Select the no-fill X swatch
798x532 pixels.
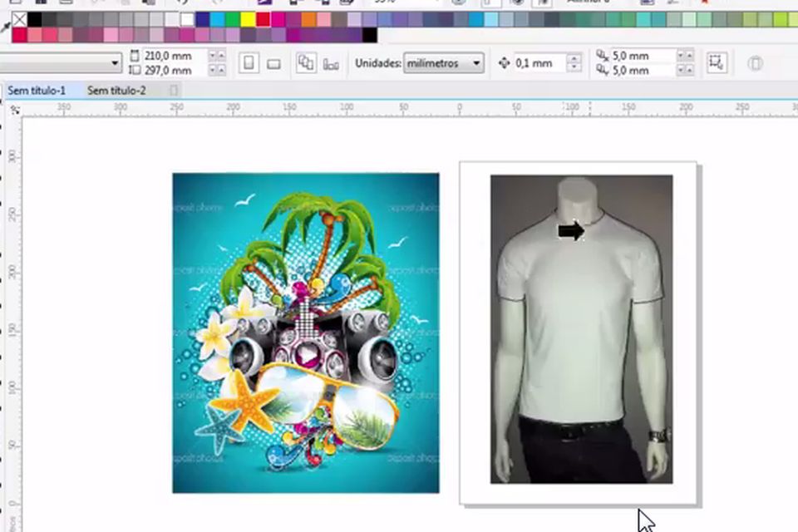(x=19, y=19)
